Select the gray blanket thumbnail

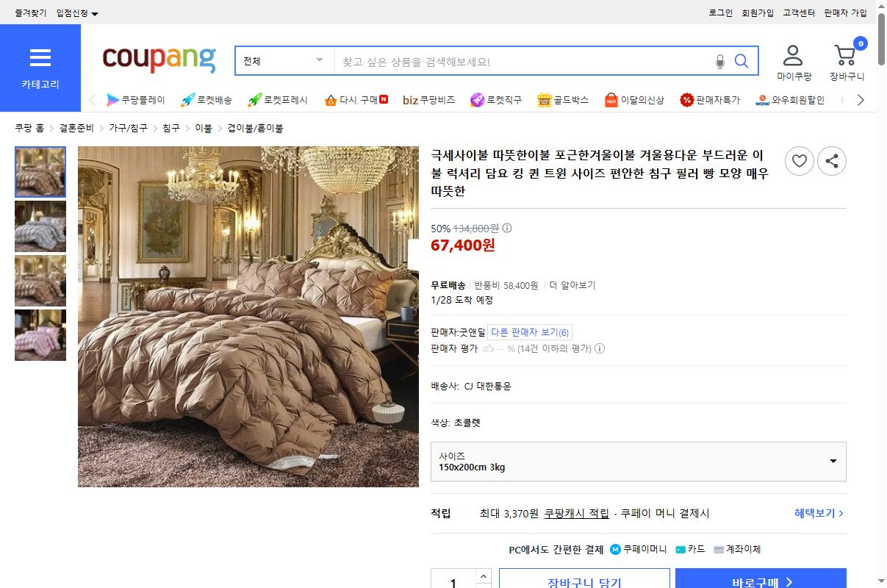point(40,226)
